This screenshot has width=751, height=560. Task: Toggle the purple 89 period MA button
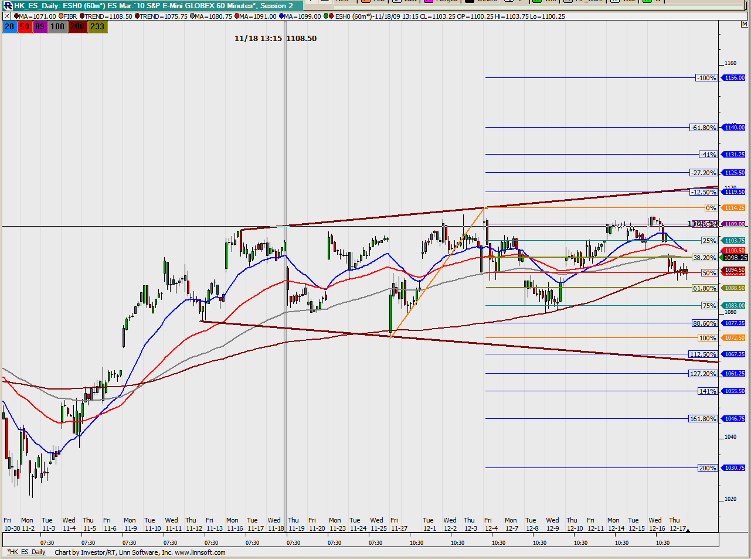pos(40,27)
